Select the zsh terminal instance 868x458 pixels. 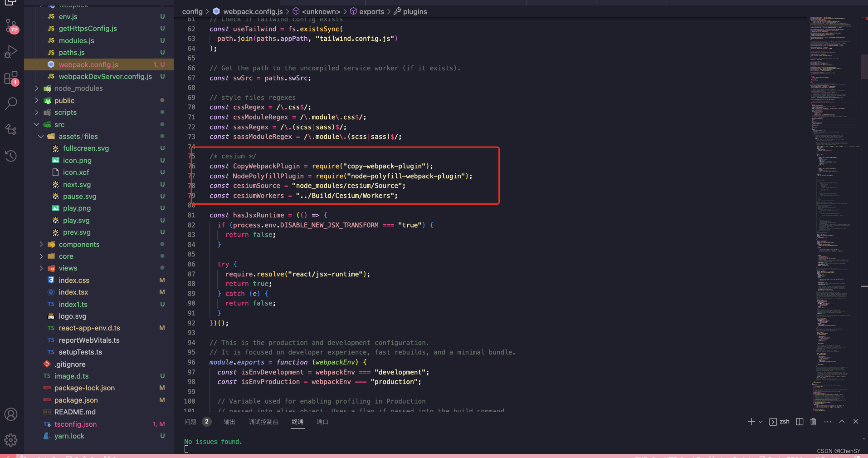[780, 422]
